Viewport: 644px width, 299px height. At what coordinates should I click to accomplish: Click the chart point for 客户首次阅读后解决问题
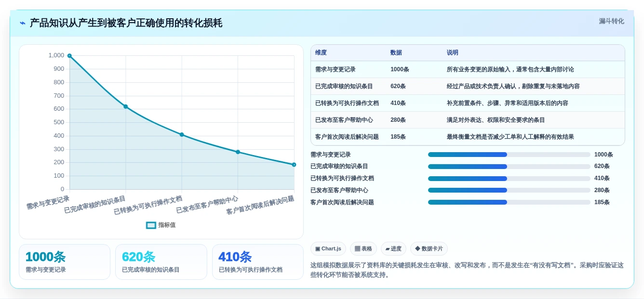pyautogui.click(x=294, y=165)
